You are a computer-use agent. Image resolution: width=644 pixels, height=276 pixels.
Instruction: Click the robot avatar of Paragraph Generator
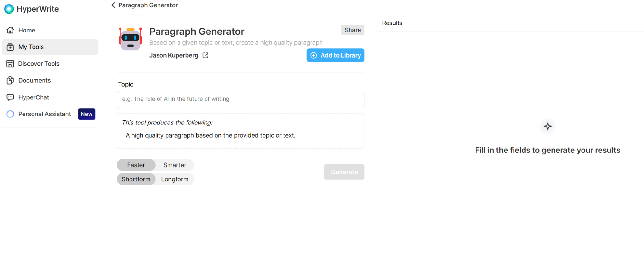[130, 39]
